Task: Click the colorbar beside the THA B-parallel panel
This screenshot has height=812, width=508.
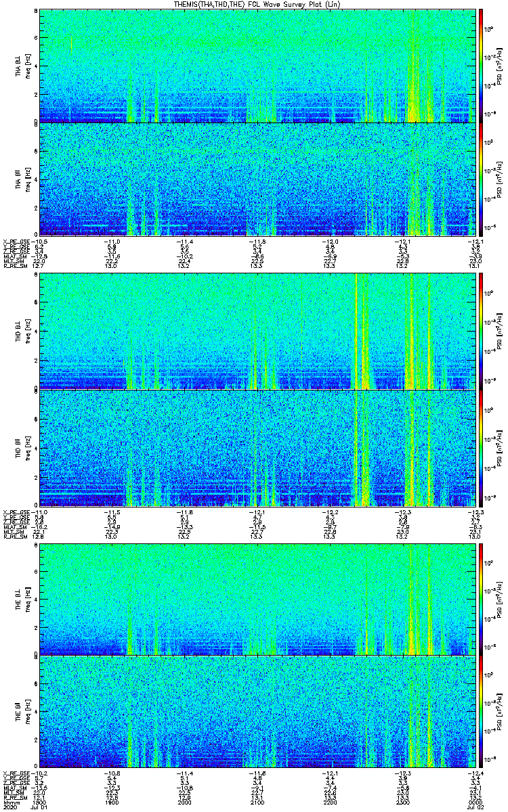Action: [482, 179]
